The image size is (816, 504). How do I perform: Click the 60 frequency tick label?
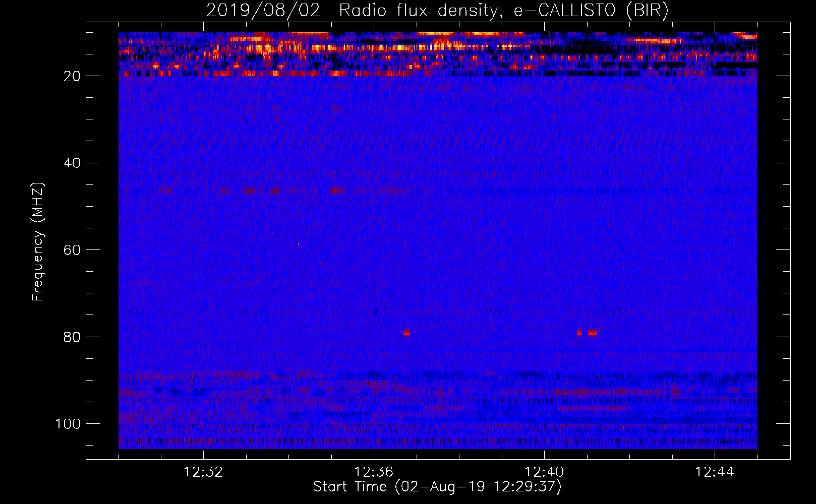tap(73, 250)
